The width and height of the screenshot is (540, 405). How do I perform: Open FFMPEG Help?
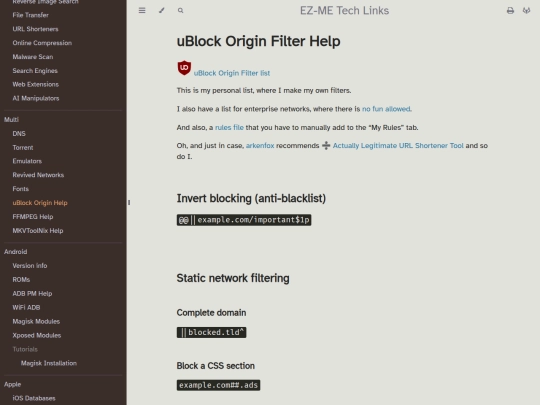(x=33, y=217)
